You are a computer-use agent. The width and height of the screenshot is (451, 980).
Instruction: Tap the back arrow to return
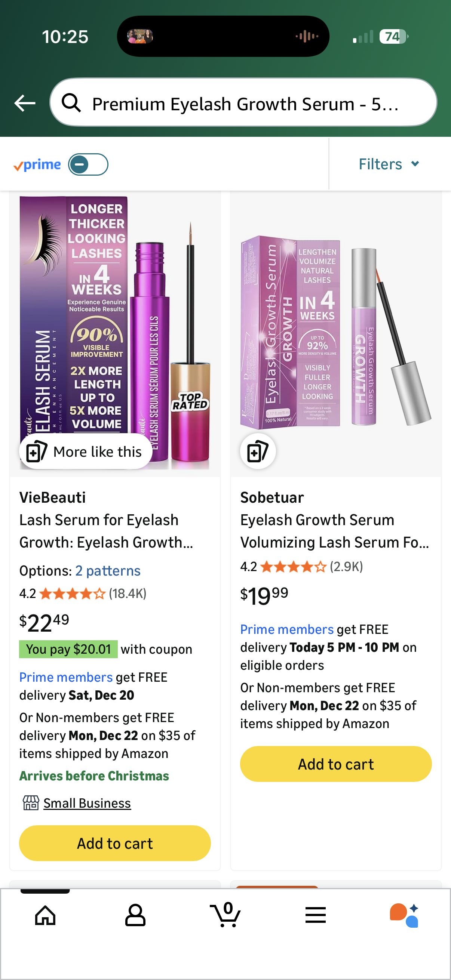25,102
